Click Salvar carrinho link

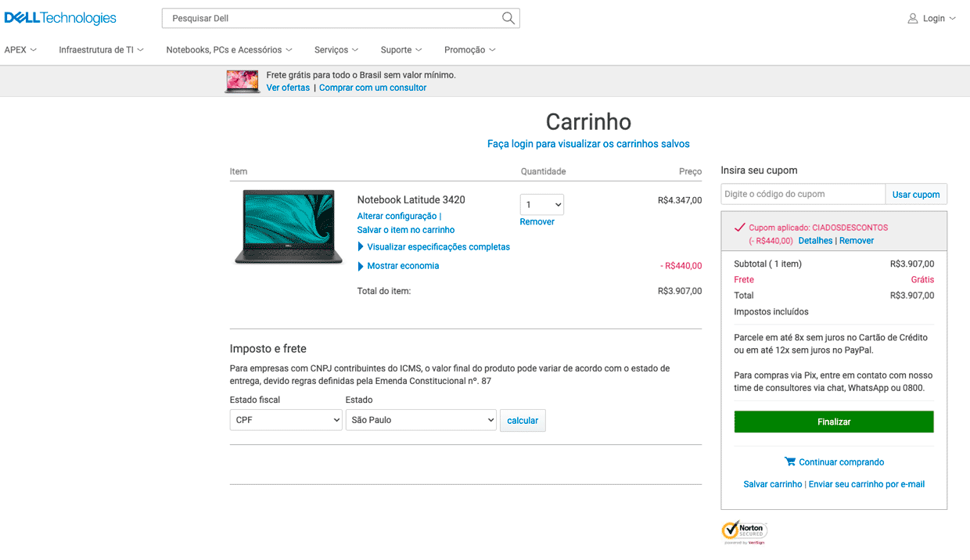[x=773, y=484]
